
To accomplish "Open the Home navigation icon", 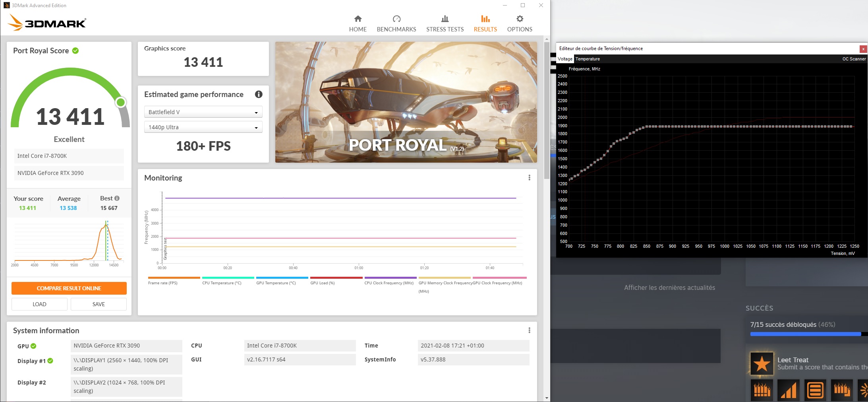I will pyautogui.click(x=358, y=19).
